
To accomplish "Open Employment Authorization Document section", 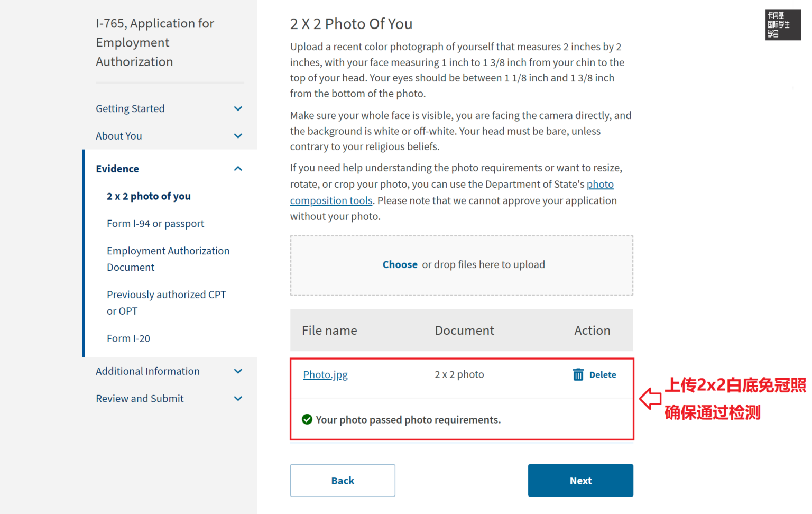I will click(168, 259).
